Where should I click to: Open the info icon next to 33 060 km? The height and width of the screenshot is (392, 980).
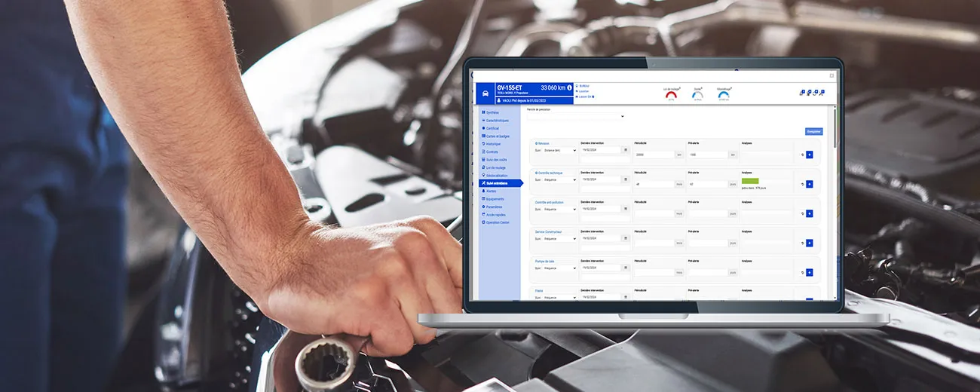coord(569,88)
